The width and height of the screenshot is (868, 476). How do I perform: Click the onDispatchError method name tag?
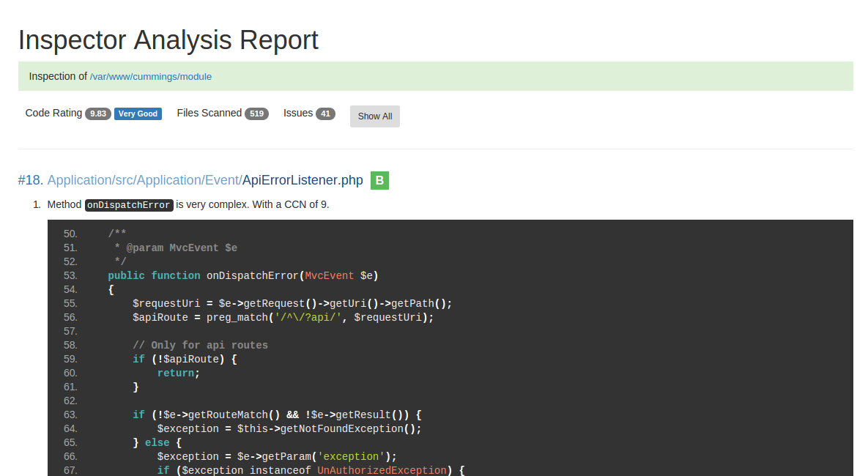[129, 205]
